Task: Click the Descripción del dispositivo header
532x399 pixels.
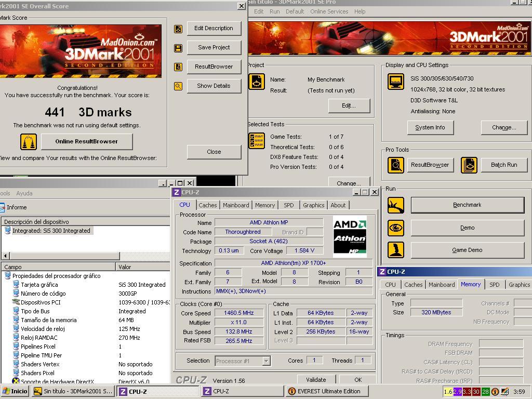Action: click(86, 222)
